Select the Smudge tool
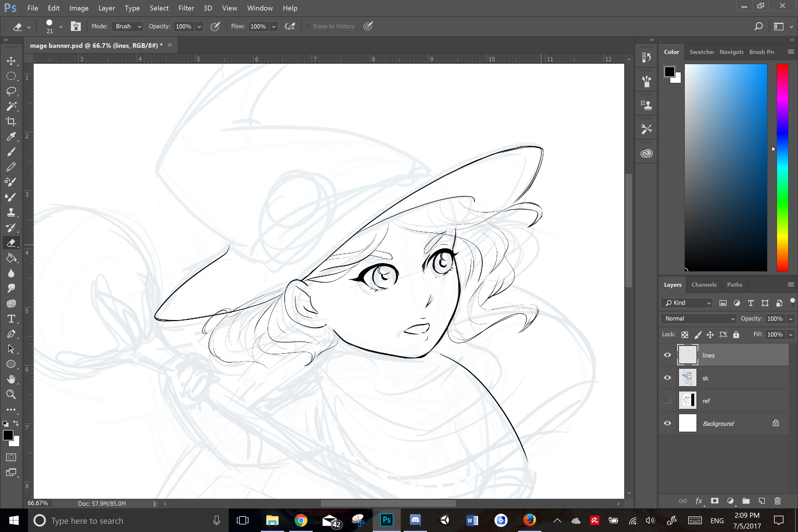Image resolution: width=798 pixels, height=532 pixels. coord(11,288)
